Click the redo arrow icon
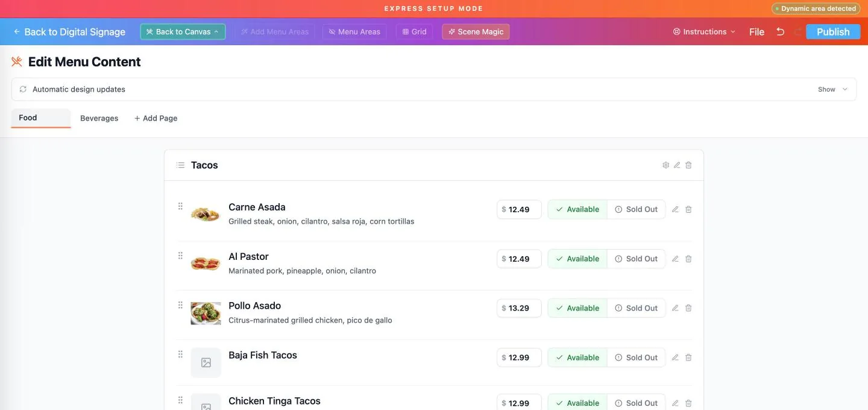868x410 pixels. (798, 32)
